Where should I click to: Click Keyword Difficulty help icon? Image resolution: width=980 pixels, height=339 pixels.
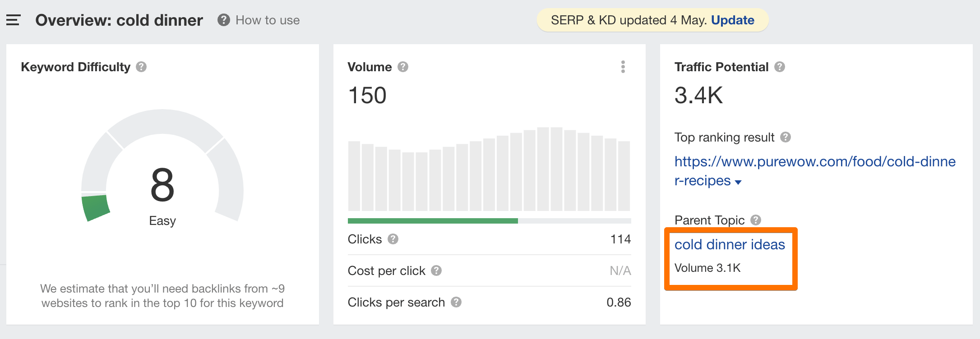[141, 67]
